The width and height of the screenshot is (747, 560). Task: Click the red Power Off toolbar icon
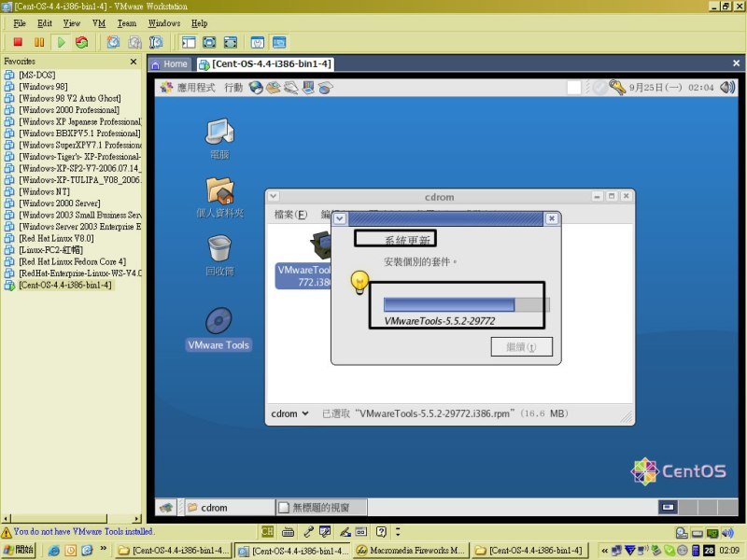point(18,42)
